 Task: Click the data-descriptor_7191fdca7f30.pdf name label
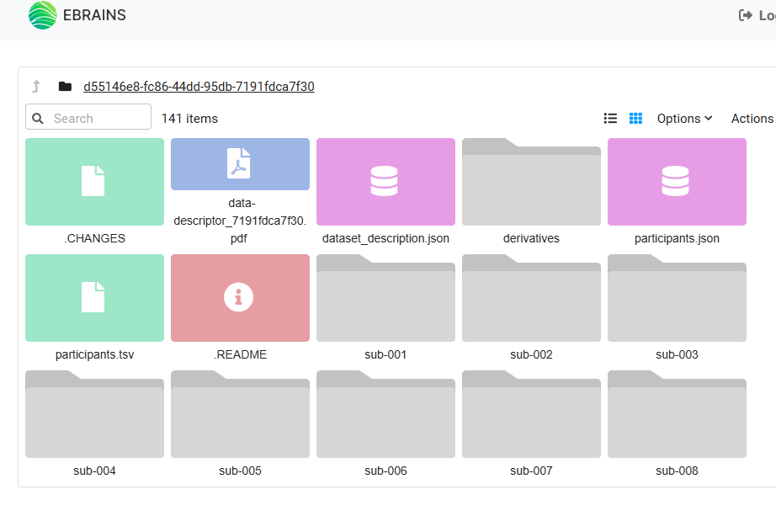[x=240, y=221]
